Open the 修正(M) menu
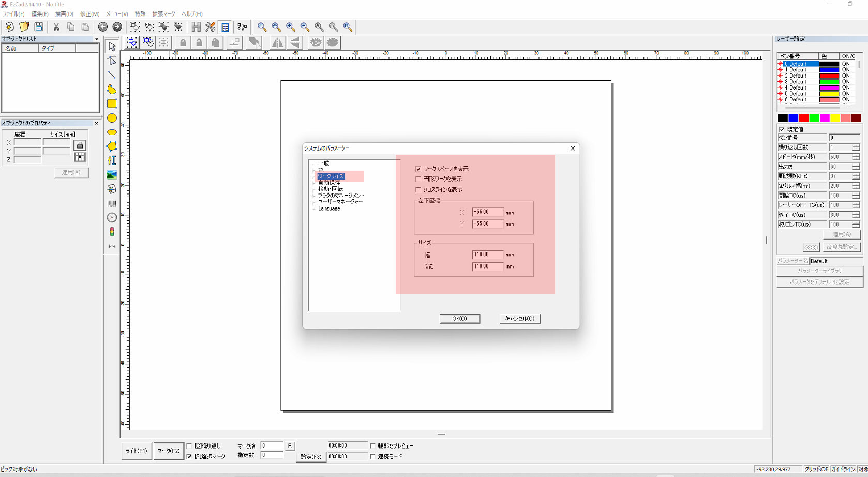 89,14
